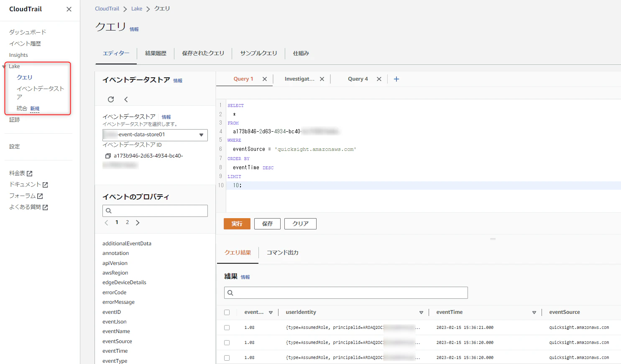This screenshot has width=621, height=364.
Task: Go to next event properties page
Action: pyautogui.click(x=138, y=223)
